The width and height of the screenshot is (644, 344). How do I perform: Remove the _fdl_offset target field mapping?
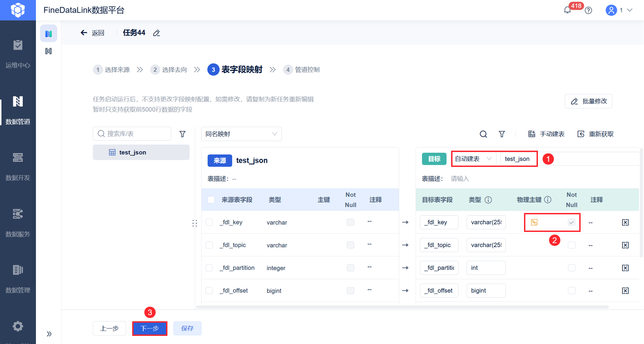[625, 291]
